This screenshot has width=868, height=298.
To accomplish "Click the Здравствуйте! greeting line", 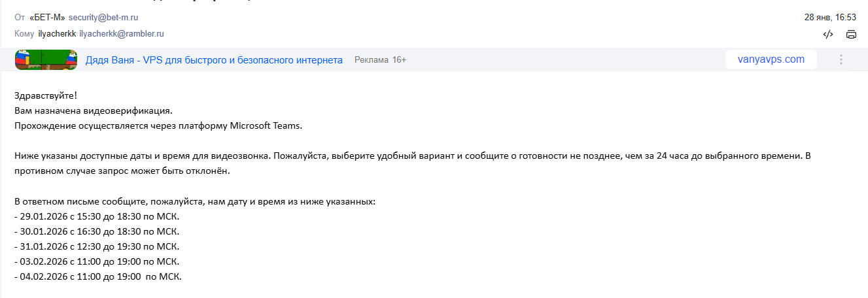I will click(45, 97).
